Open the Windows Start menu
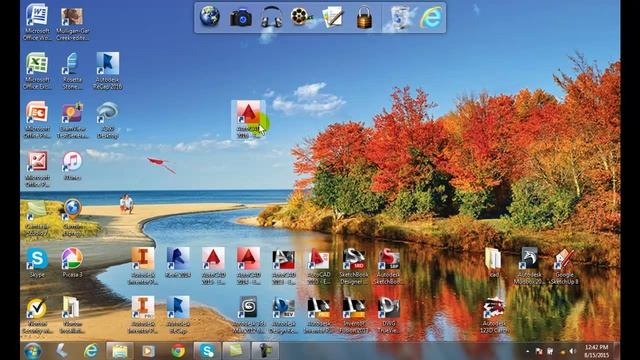The width and height of the screenshot is (640, 360). pos(32,351)
